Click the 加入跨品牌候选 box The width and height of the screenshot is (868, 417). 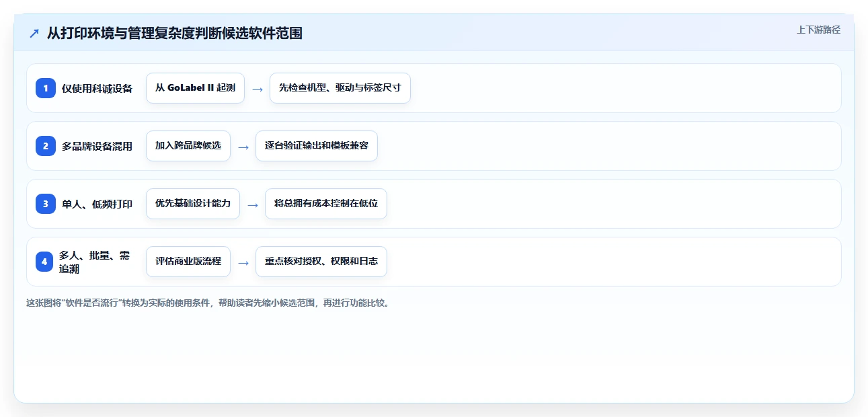pos(188,146)
